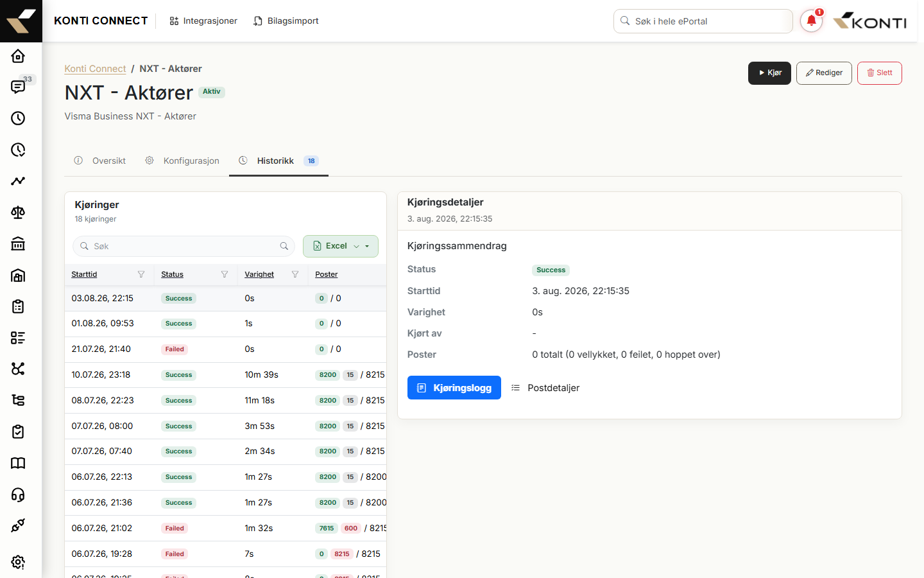Open the Starttid column filter
This screenshot has height=578, width=924.
pyautogui.click(x=141, y=274)
